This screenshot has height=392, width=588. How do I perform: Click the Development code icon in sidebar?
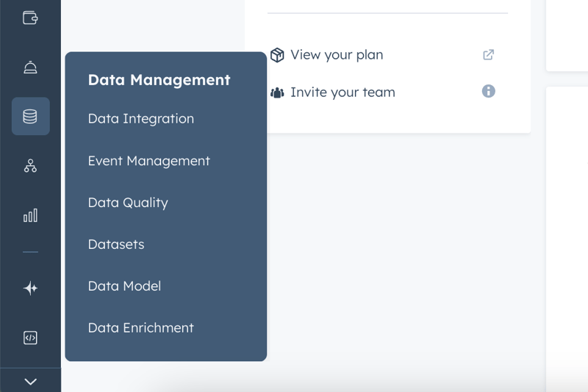(30, 338)
